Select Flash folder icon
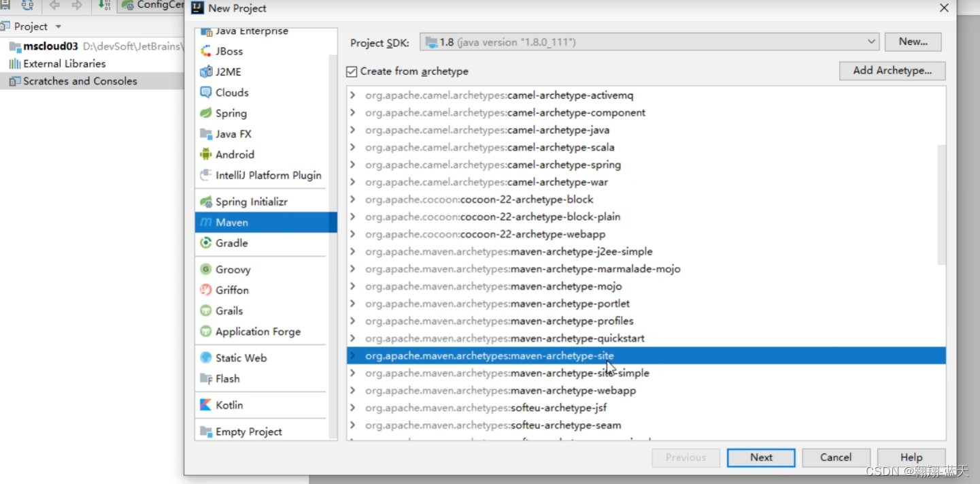Screen dimensions: 980x484 [x=206, y=378]
